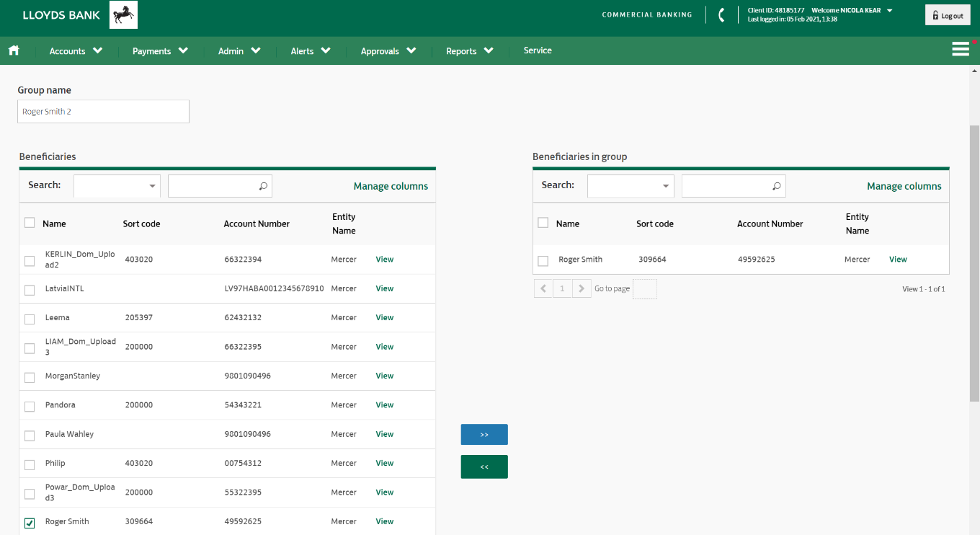View the Leema beneficiary
This screenshot has height=535, width=980.
pyautogui.click(x=385, y=317)
